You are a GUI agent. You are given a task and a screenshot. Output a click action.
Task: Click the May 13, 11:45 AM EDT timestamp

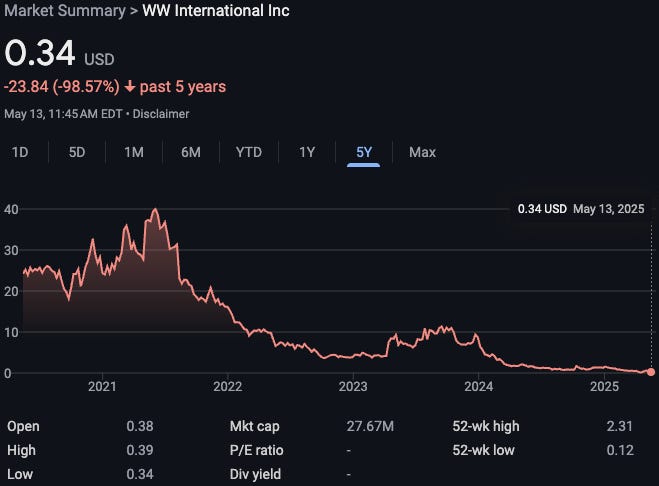coord(63,114)
